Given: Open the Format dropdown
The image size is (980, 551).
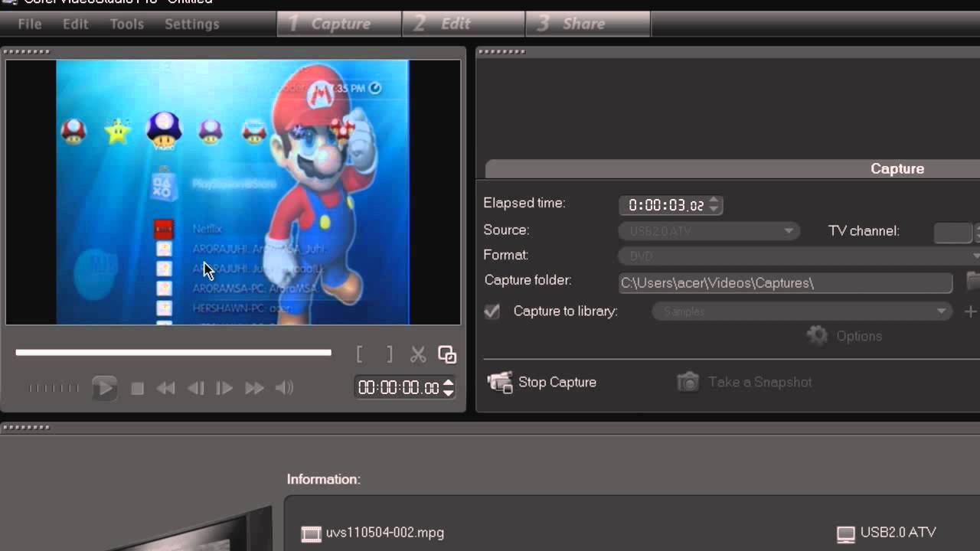Looking at the screenshot, I should pos(796,256).
